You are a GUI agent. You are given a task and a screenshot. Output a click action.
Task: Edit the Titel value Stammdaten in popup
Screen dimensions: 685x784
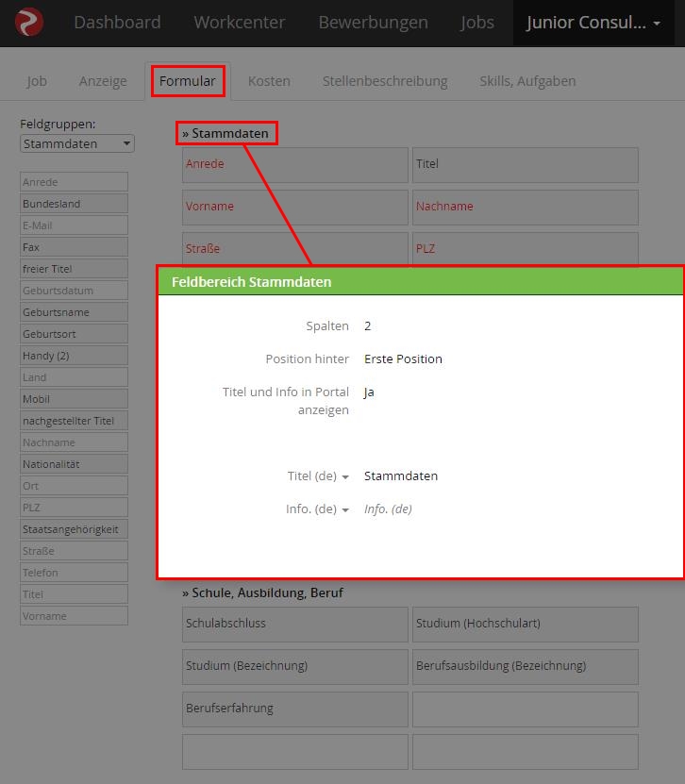pos(400,476)
